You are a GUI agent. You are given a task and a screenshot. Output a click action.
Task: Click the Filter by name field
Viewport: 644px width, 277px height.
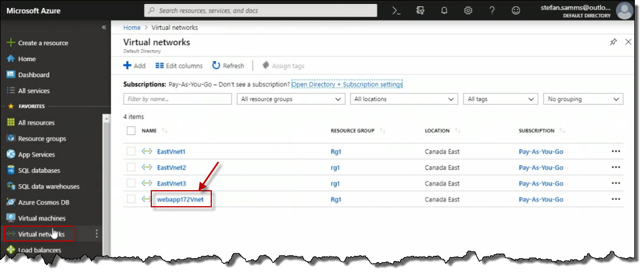click(x=178, y=99)
